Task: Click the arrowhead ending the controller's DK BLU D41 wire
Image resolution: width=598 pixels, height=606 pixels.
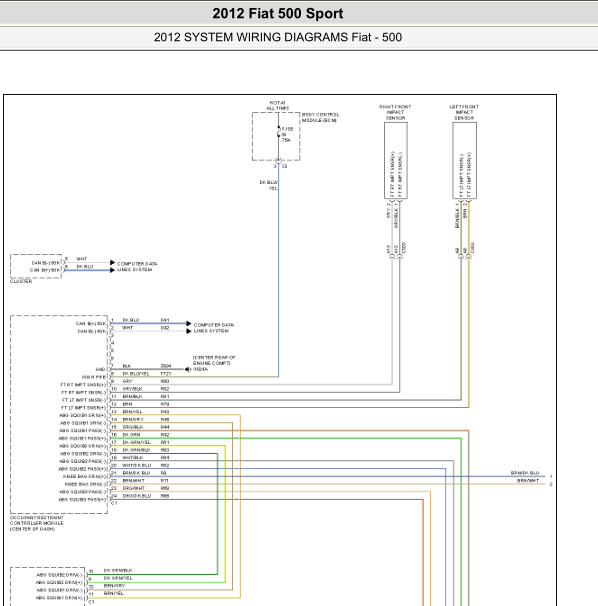Action: coord(189,323)
